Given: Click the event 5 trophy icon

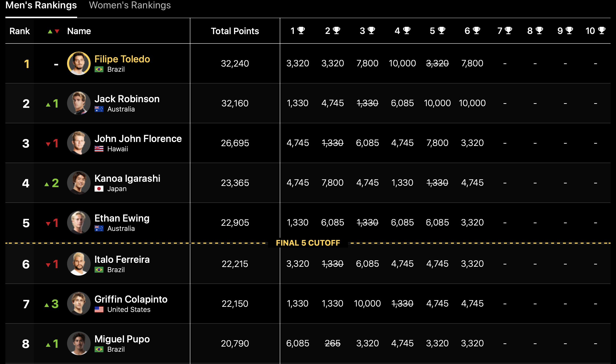Looking at the screenshot, I should 442,31.
